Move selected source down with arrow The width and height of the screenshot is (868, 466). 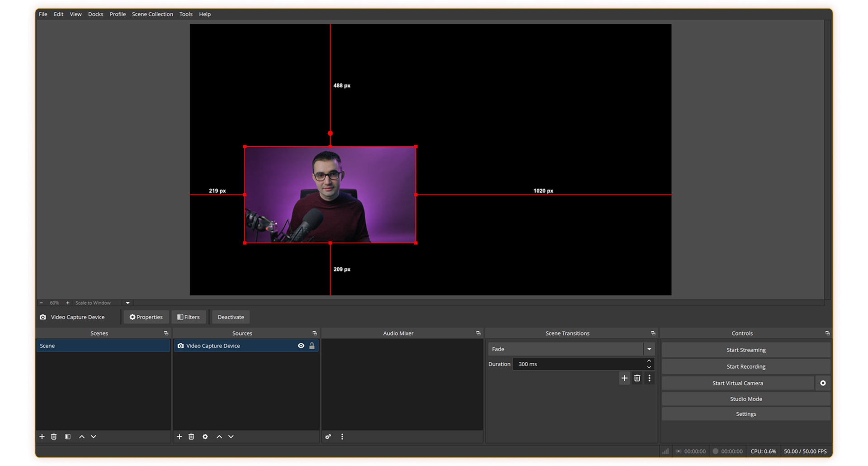pos(231,437)
